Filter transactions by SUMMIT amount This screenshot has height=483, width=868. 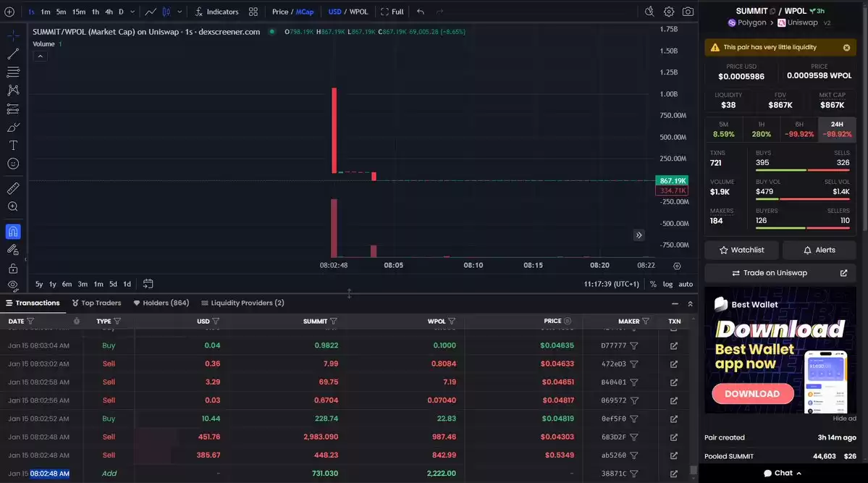[334, 322]
